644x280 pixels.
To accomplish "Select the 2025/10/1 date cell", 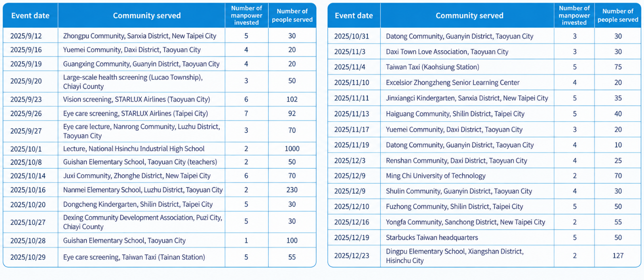I will [x=26, y=149].
